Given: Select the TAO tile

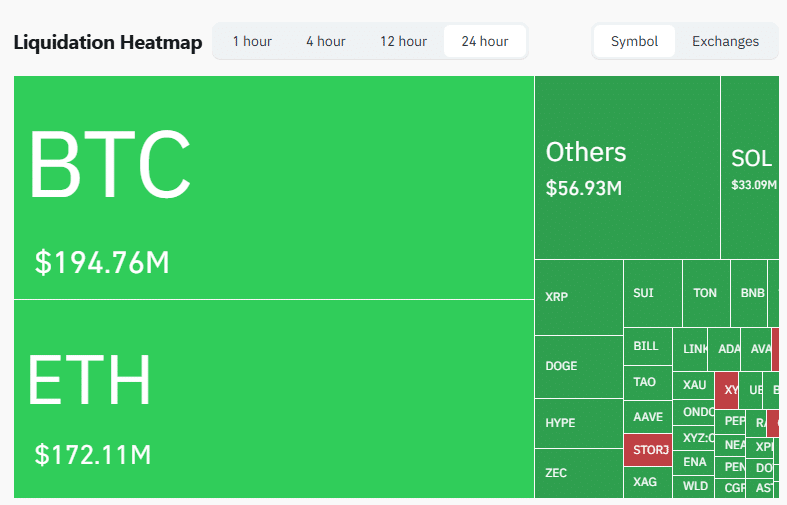Looking at the screenshot, I should pyautogui.click(x=647, y=383).
